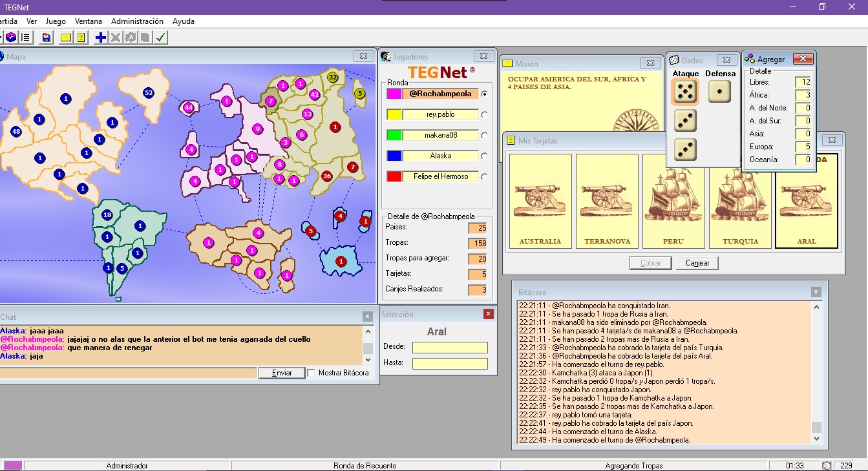Click the Europa value in Agregar
The height and width of the screenshot is (471, 868).
803,147
